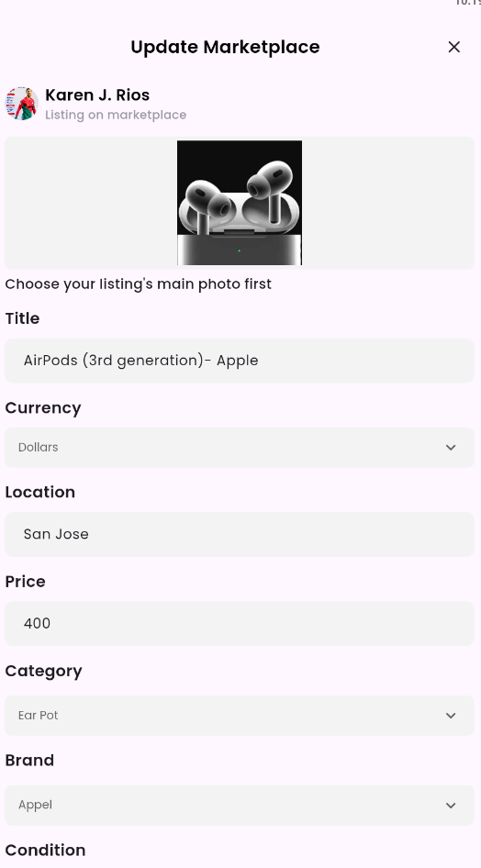The image size is (481, 868).
Task: Click the Condition section label
Action: coord(45,850)
